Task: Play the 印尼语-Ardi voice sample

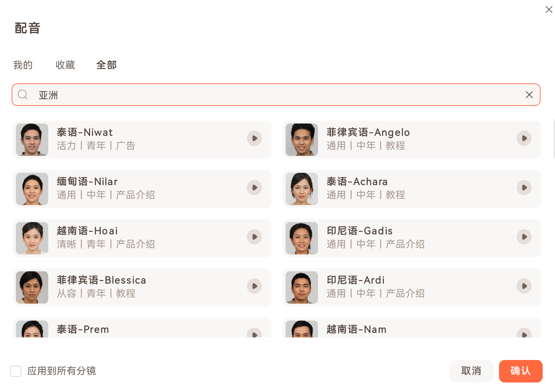Action: tap(524, 286)
